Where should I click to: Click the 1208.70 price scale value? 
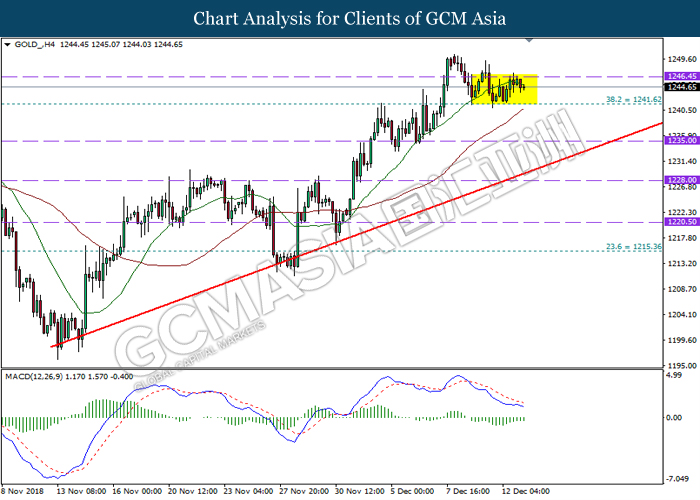coord(682,289)
